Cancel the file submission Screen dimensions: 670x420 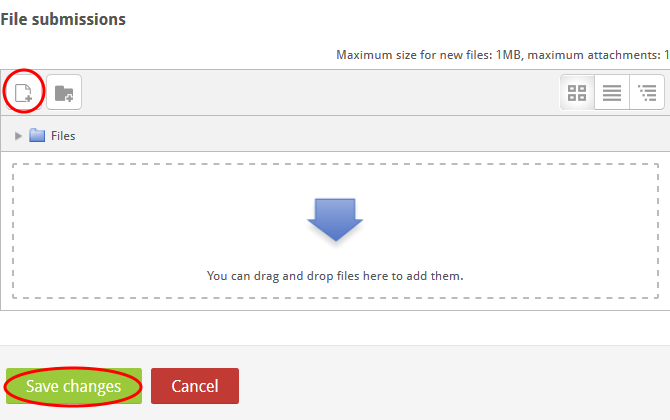click(195, 386)
